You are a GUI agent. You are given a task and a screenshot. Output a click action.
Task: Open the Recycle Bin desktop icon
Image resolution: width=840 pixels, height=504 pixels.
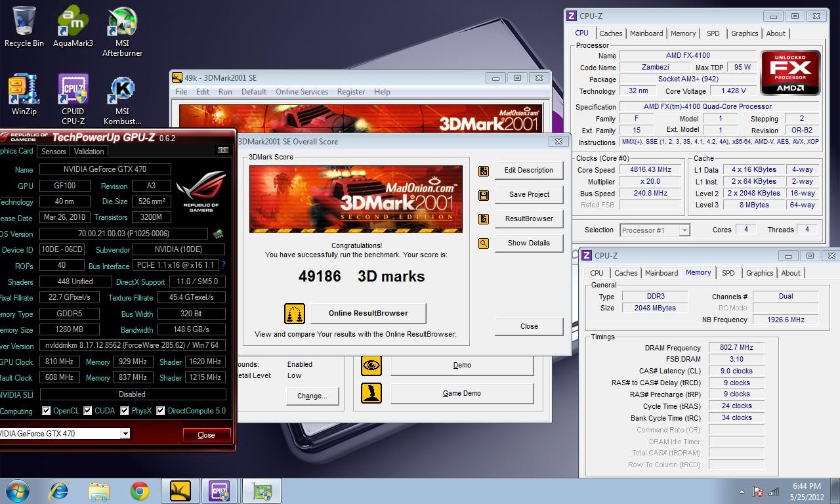pyautogui.click(x=24, y=27)
